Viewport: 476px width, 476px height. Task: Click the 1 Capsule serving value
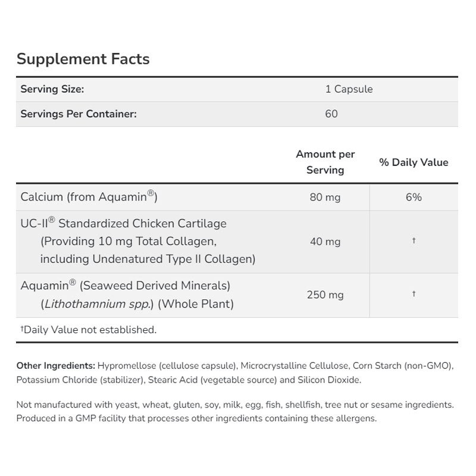pyautogui.click(x=349, y=89)
